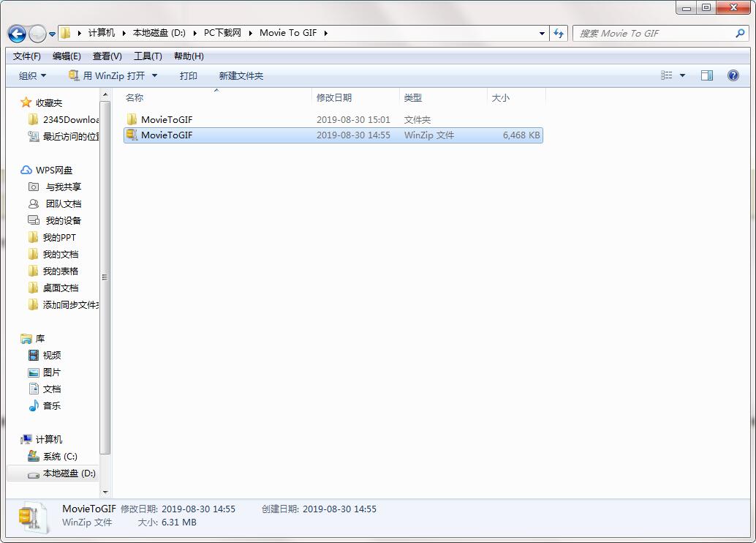Click the 新建文件夹 button
756x543 pixels.
coord(241,75)
